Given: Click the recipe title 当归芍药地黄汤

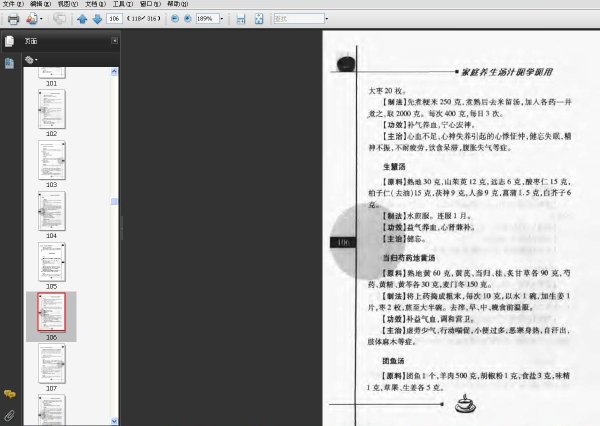Looking at the screenshot, I should 409,258.
